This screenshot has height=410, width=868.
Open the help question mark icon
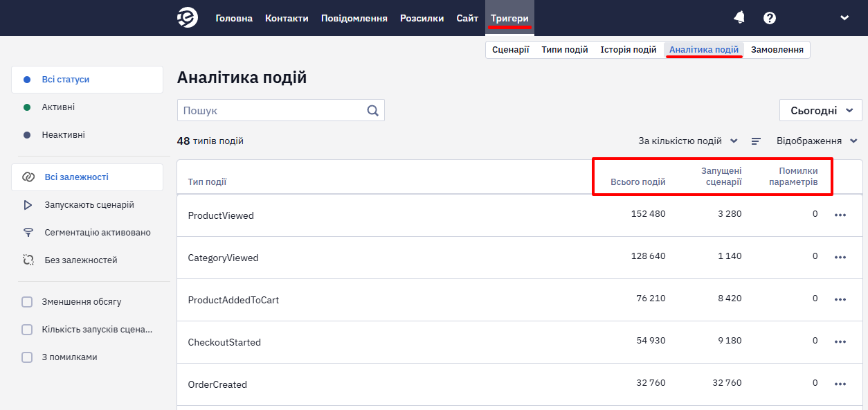tap(770, 18)
